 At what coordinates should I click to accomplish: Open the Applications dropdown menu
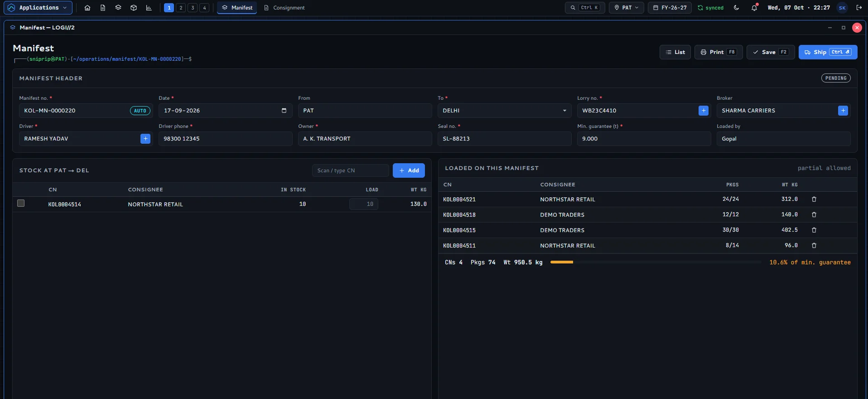[38, 8]
